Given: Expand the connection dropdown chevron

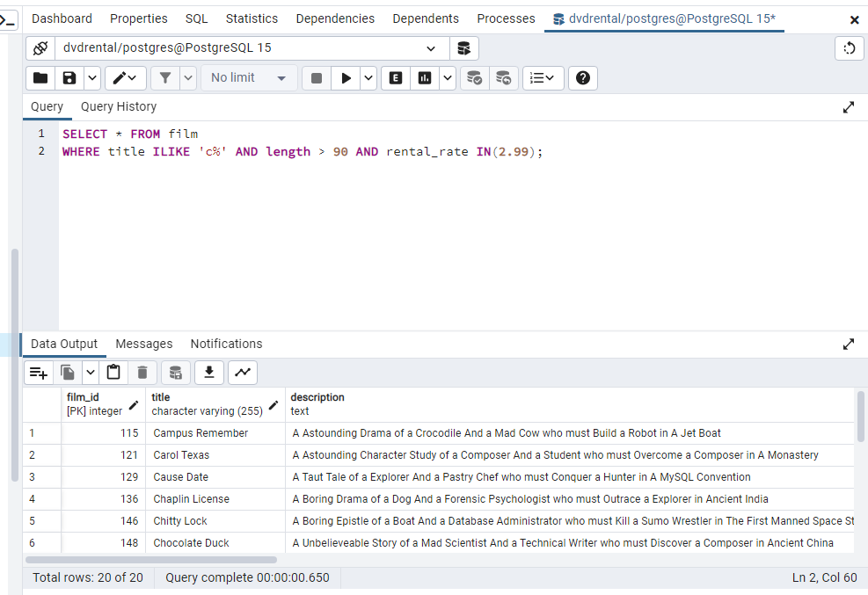Looking at the screenshot, I should pos(431,48).
